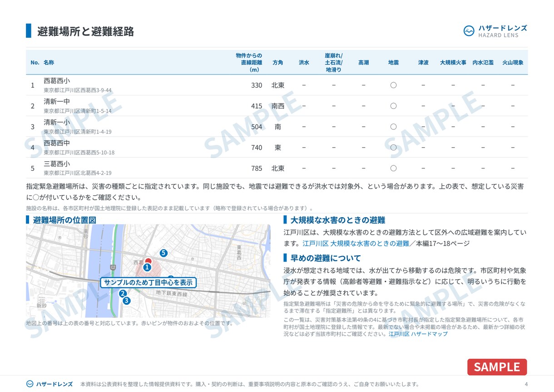Click the 崖崩れ/土石流/地滑り column header

[333, 63]
